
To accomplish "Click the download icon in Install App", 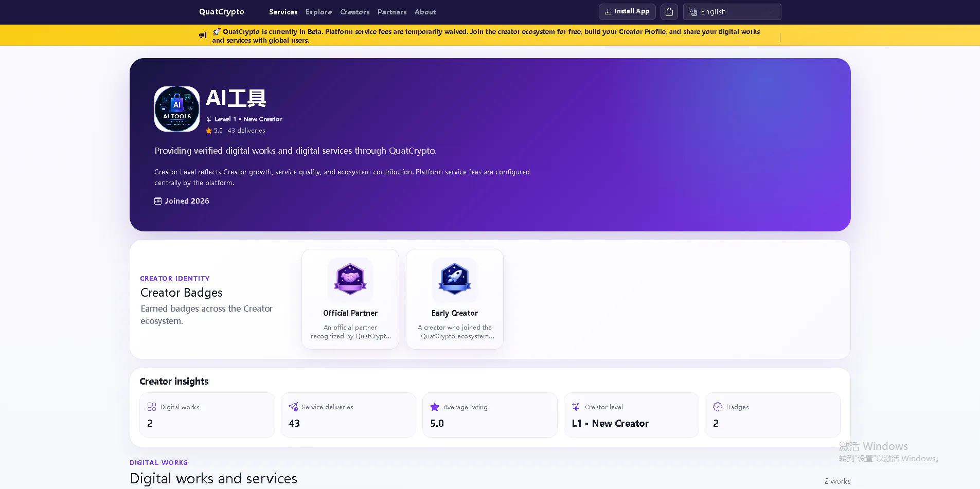I will pos(608,12).
